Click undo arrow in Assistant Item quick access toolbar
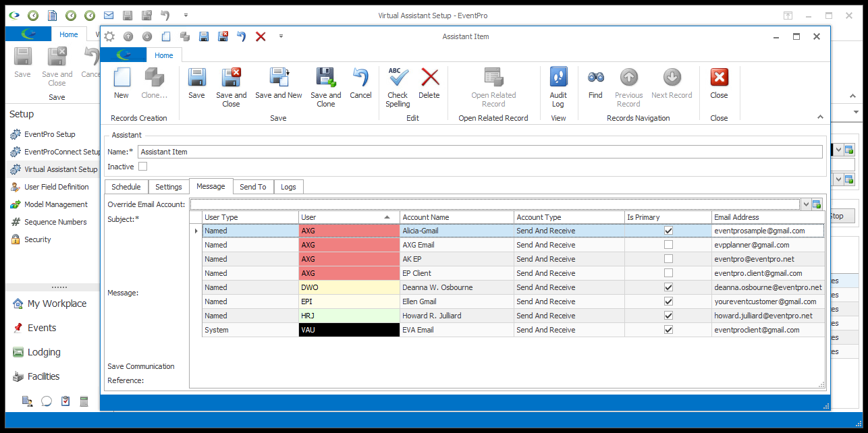Viewport: 868px width, 433px height. click(241, 36)
